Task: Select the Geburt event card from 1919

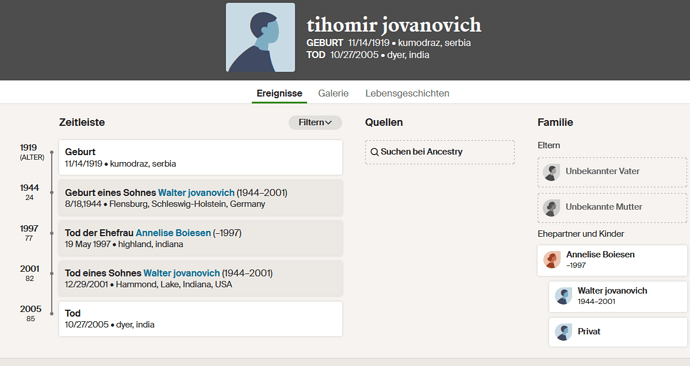Action: point(200,157)
